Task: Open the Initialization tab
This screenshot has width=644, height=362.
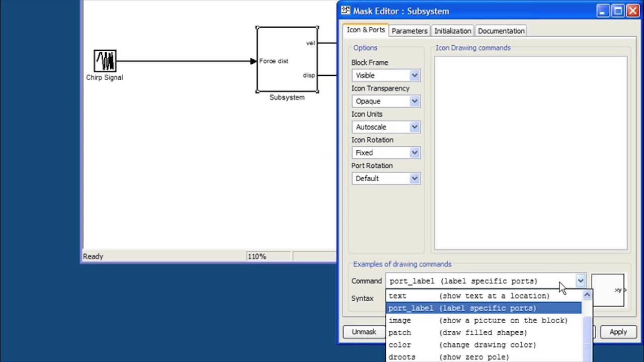Action: point(453,31)
